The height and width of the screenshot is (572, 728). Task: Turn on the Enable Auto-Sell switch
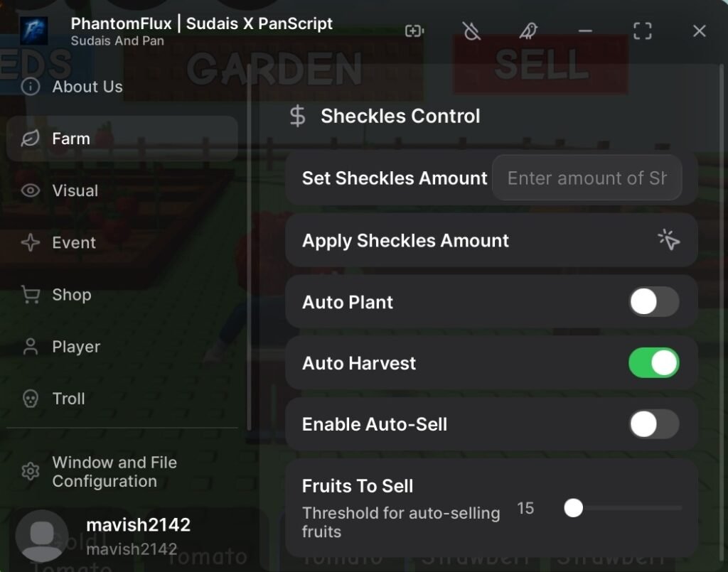pyautogui.click(x=653, y=424)
